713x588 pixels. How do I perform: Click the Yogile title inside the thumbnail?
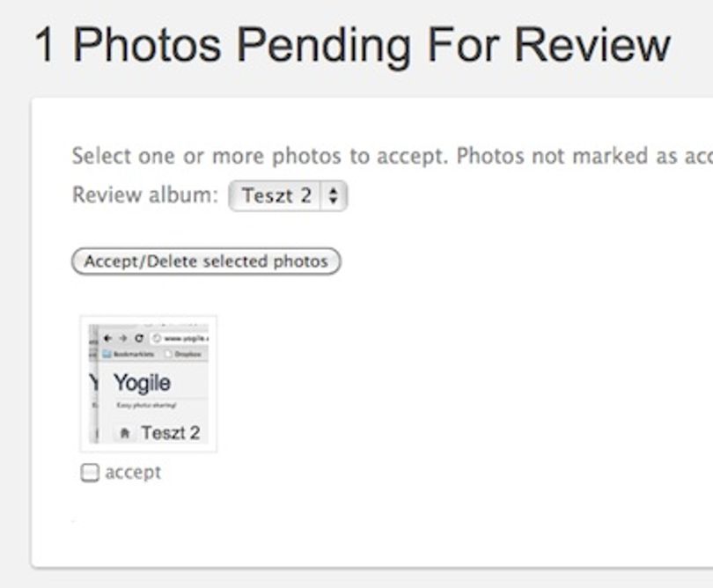[x=143, y=383]
